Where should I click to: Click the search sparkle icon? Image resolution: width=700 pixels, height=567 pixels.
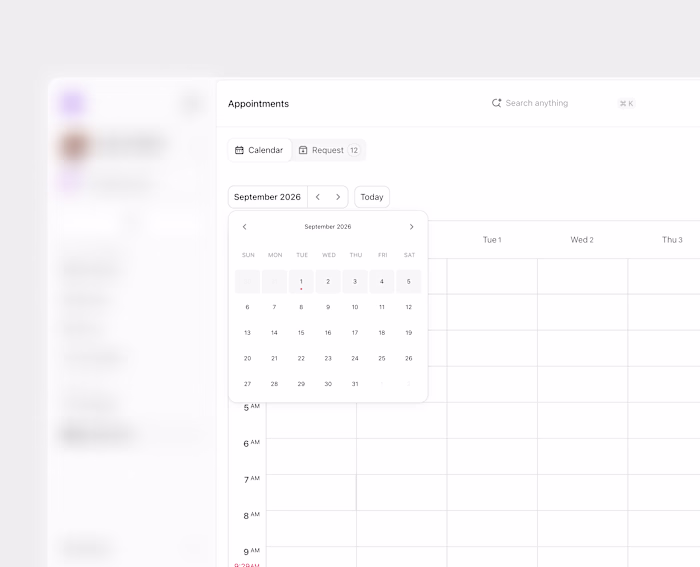click(496, 103)
